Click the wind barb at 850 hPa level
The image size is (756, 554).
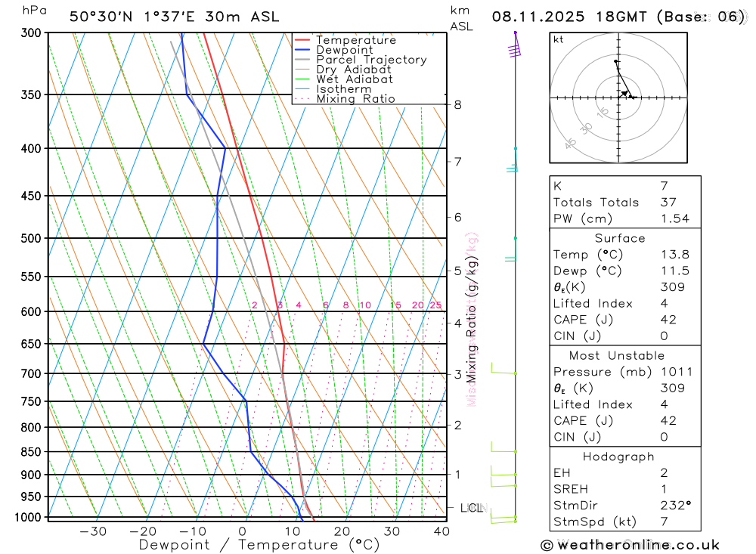tap(503, 447)
